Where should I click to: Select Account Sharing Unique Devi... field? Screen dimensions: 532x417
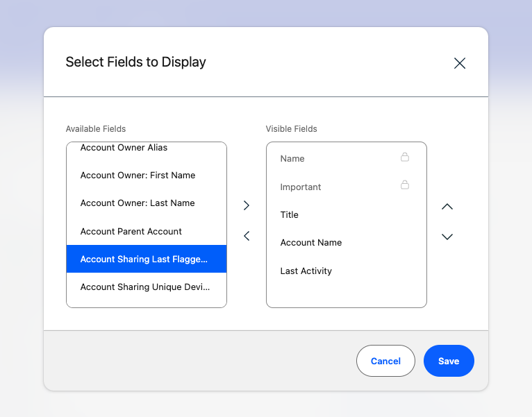click(x=147, y=287)
